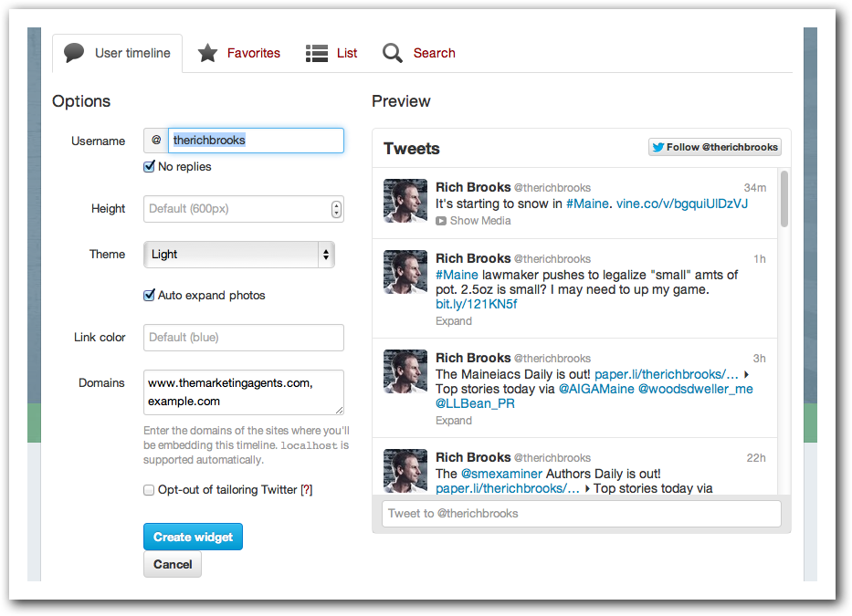Click the @smexaminer mention

click(501, 474)
